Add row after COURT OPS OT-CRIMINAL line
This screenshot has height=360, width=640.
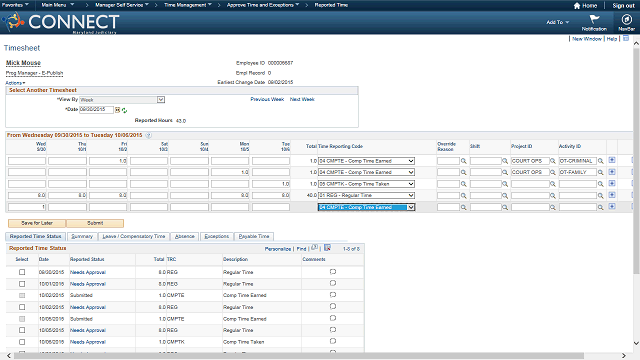click(612, 160)
